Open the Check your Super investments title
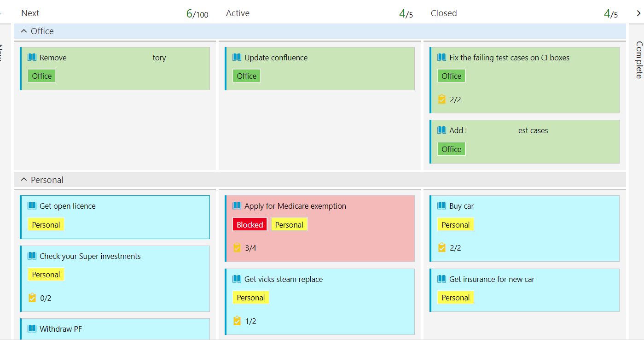 pos(90,256)
